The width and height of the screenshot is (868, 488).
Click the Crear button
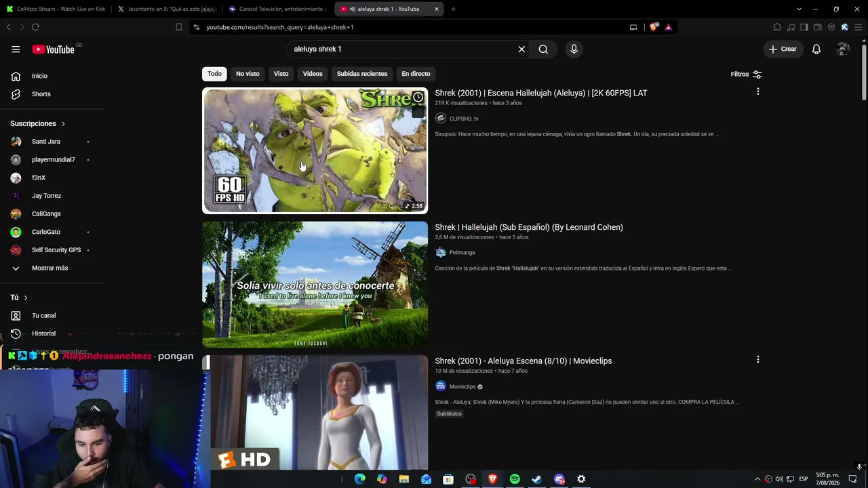[783, 49]
